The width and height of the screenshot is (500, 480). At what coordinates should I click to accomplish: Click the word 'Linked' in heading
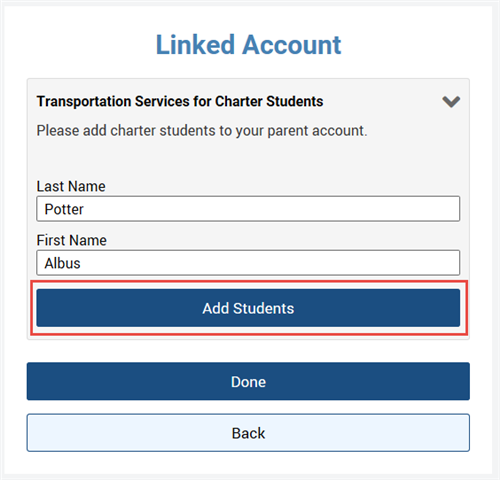195,44
